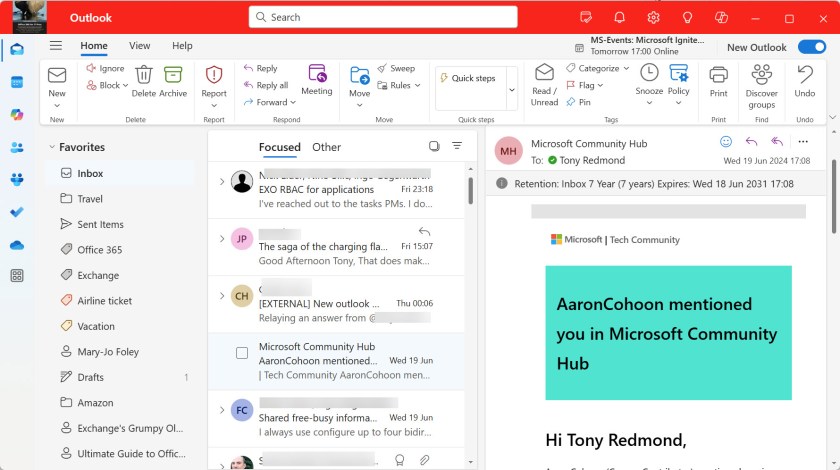Open OneDrive cloud app in left rail
The image size is (840, 470).
click(17, 245)
